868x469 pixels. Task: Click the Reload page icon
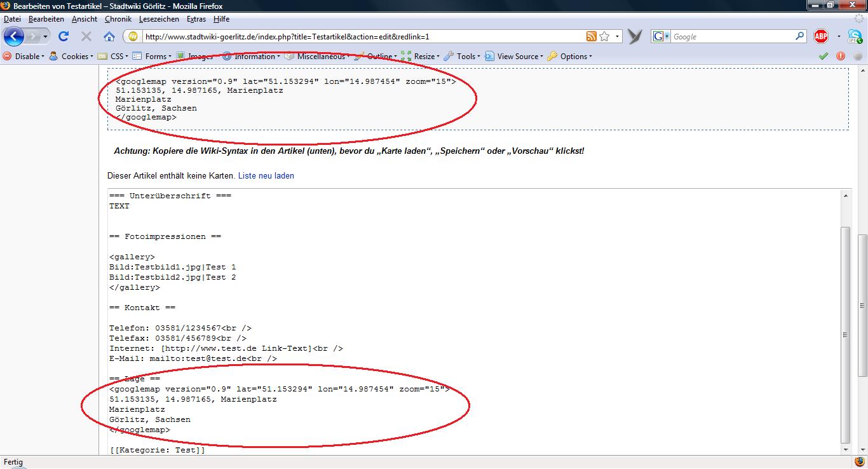coord(64,37)
